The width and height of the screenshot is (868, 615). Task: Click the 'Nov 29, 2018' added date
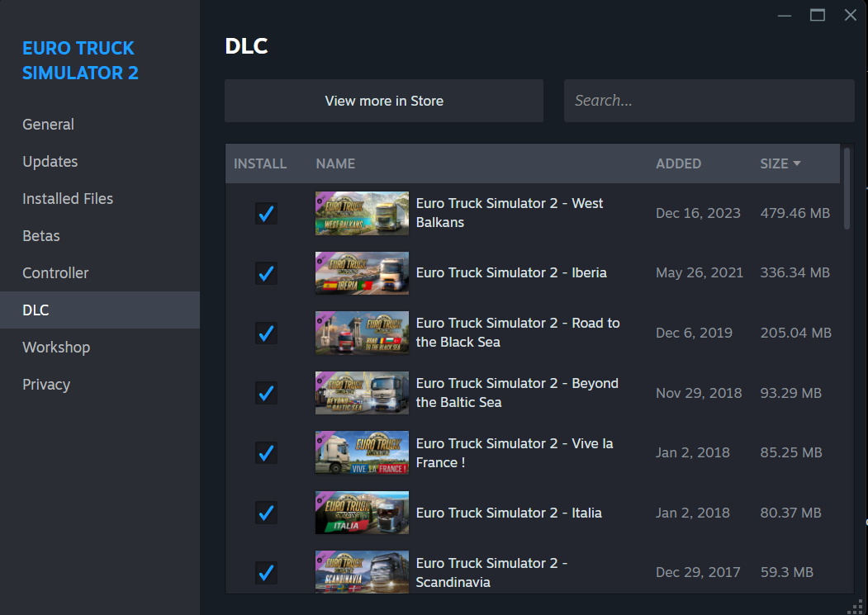tap(699, 392)
